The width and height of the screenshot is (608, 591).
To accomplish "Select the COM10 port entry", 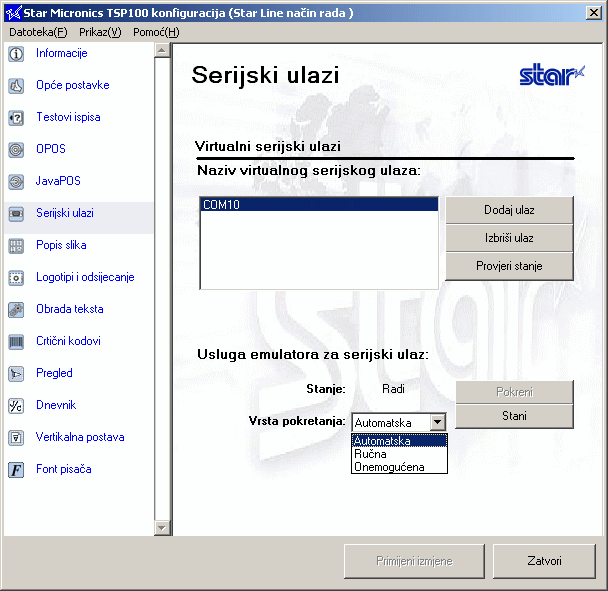I will (x=319, y=205).
